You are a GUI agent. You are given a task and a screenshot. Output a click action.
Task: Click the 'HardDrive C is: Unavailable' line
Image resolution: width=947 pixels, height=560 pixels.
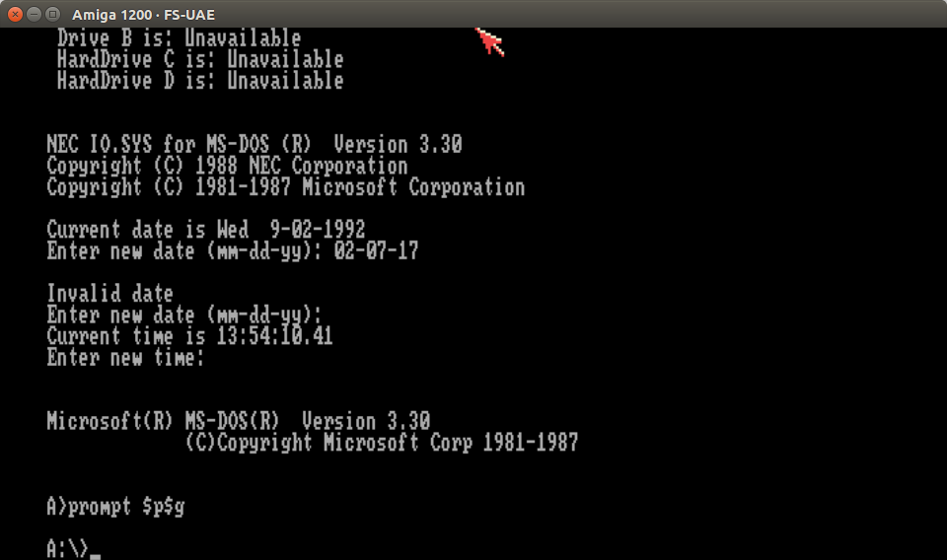pos(200,59)
